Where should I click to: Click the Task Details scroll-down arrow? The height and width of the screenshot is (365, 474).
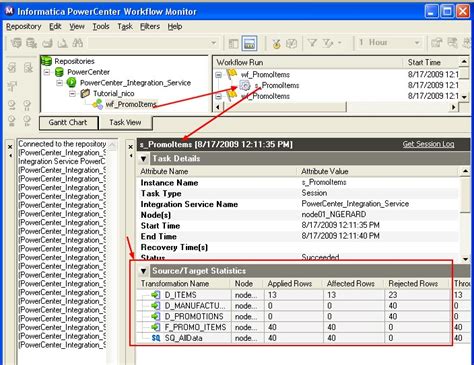click(x=465, y=259)
